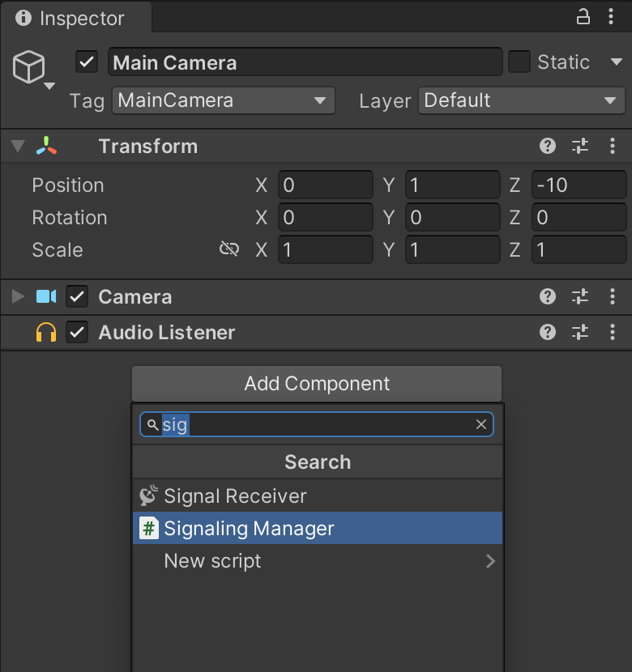The height and width of the screenshot is (672, 632).
Task: Click the Signaling Manager script hash icon
Action: click(149, 528)
